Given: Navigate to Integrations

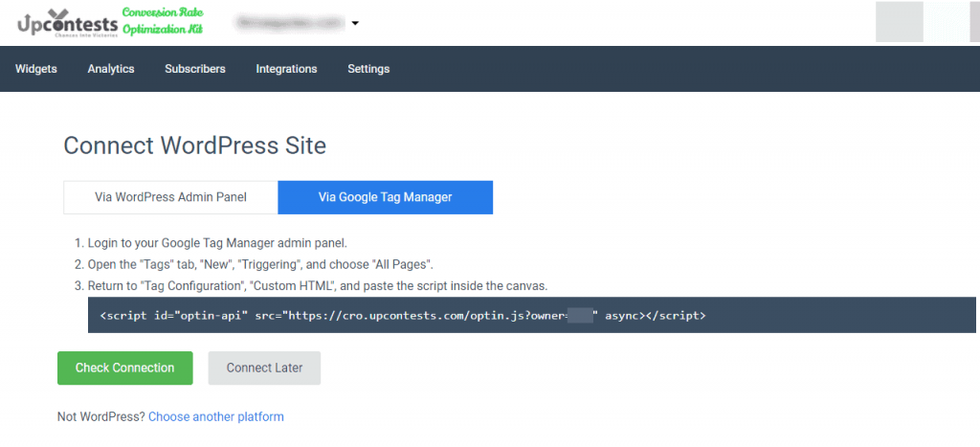Looking at the screenshot, I should (x=286, y=69).
